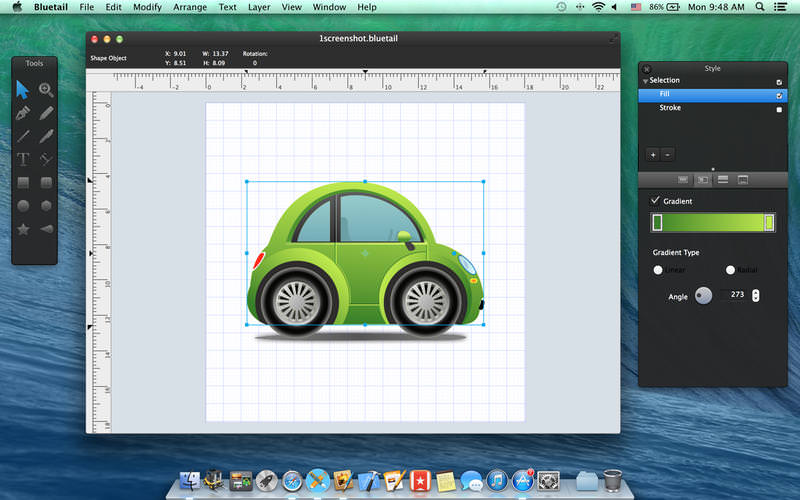Select the Polygon hexagon tool
The width and height of the screenshot is (800, 500).
coord(46,205)
